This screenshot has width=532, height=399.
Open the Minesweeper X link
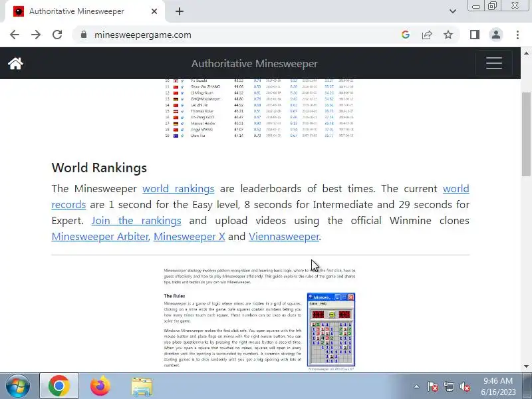click(x=190, y=237)
